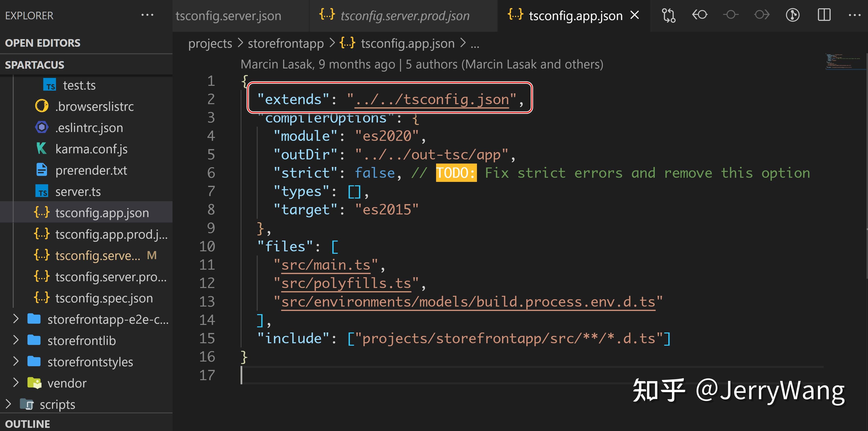
Task: Collapse the SPARTACUS section header
Action: tap(86, 65)
